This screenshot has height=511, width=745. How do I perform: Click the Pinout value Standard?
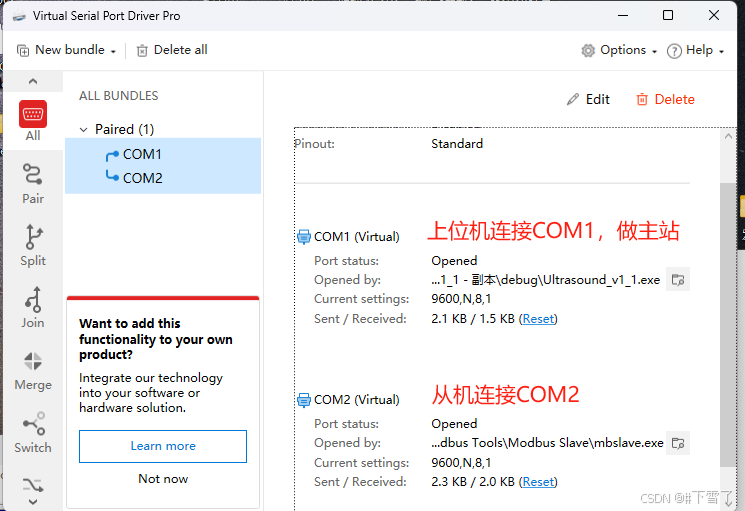coord(457,143)
